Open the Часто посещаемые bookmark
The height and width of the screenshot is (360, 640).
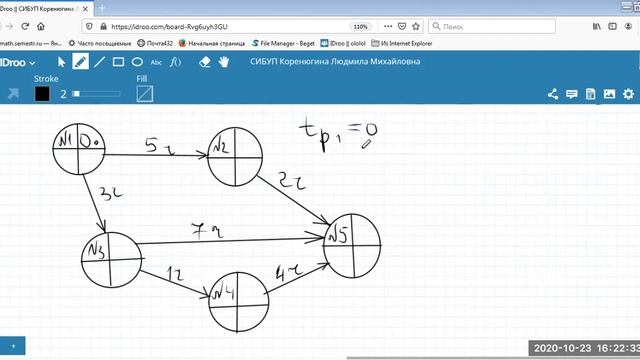pyautogui.click(x=100, y=43)
